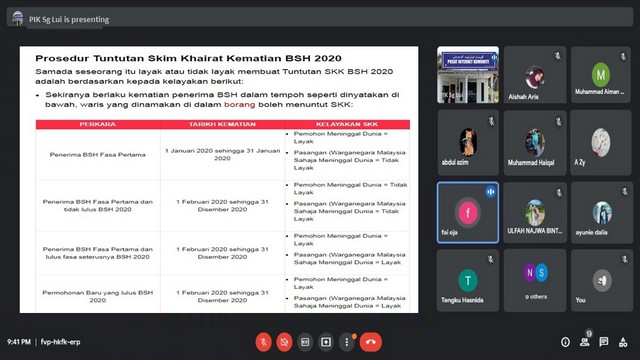Select ayunie dalia participant tile
This screenshot has width=640, height=360.
601,213
